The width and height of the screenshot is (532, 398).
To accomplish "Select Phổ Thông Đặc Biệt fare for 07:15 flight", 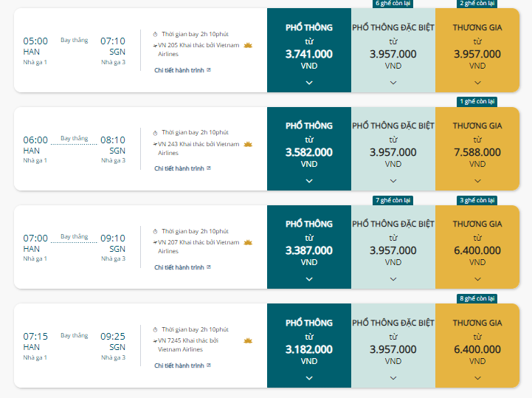I will pos(393,346).
